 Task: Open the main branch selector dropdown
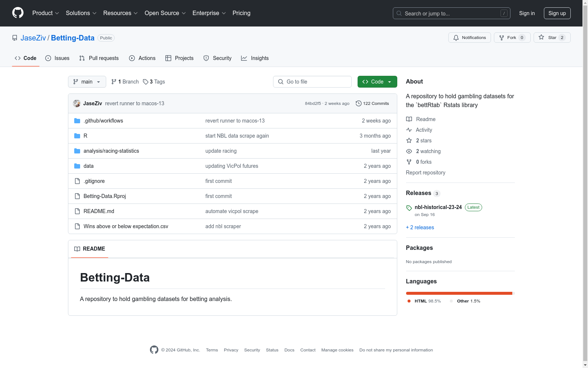tap(87, 82)
